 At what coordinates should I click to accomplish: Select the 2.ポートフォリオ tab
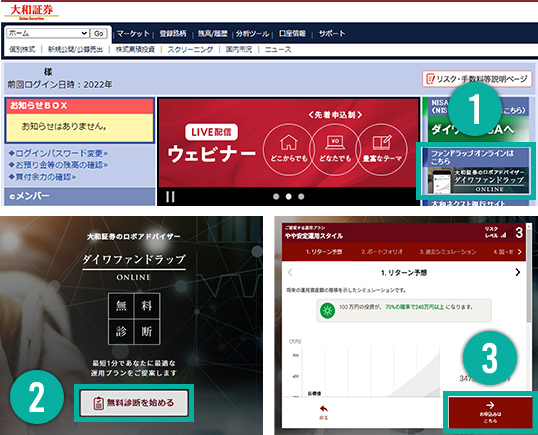pos(382,252)
